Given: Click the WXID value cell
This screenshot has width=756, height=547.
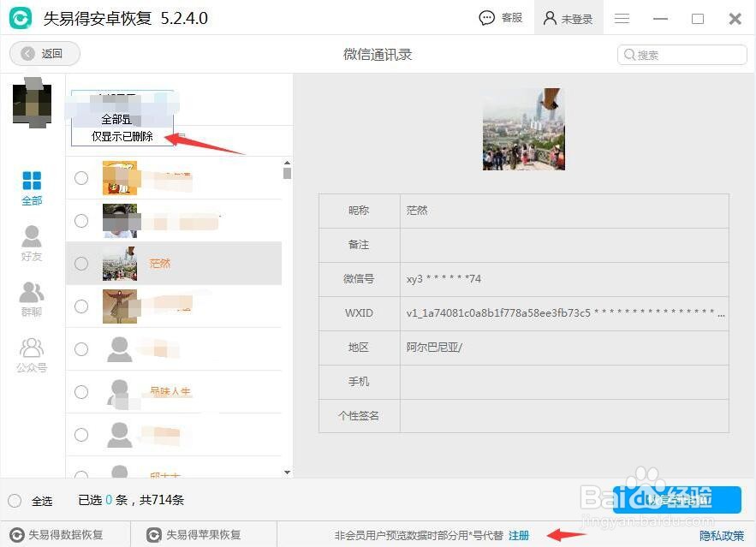Looking at the screenshot, I should point(564,313).
